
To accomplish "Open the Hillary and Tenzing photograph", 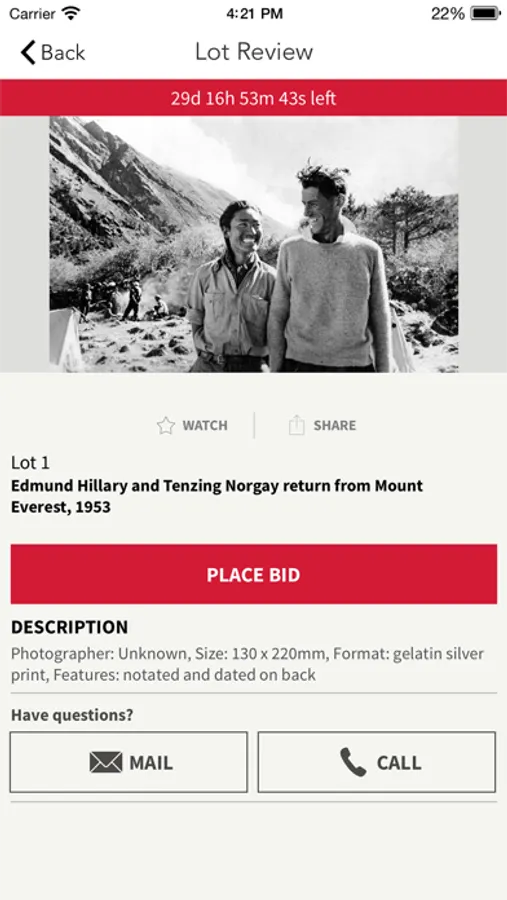I will point(254,245).
